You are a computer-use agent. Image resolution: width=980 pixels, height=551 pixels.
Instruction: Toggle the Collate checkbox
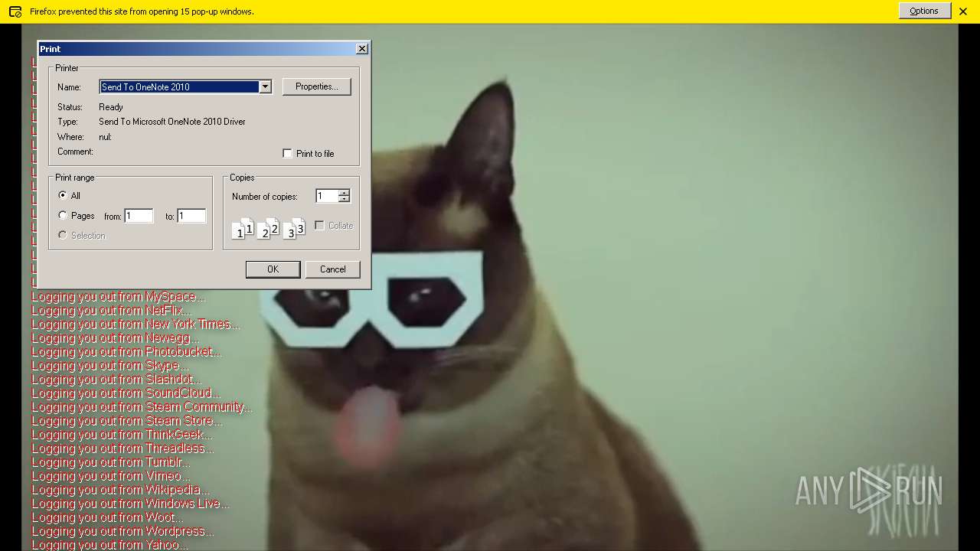320,226
